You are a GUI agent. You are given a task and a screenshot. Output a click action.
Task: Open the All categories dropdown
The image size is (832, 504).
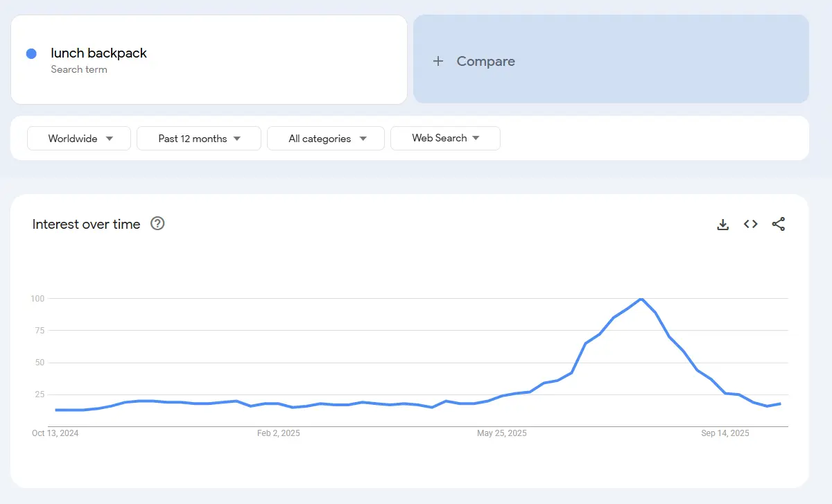click(325, 138)
